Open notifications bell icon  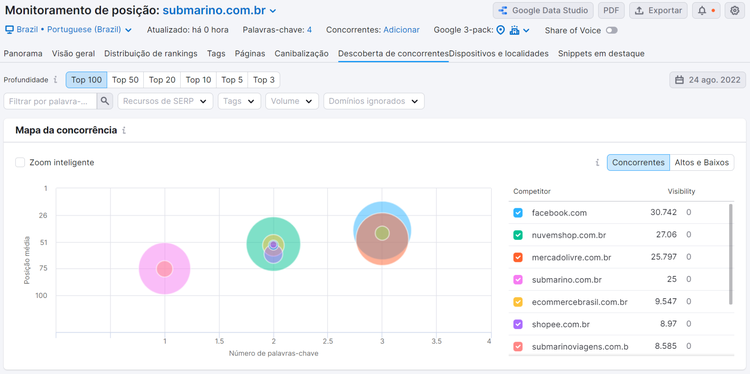coord(706,11)
